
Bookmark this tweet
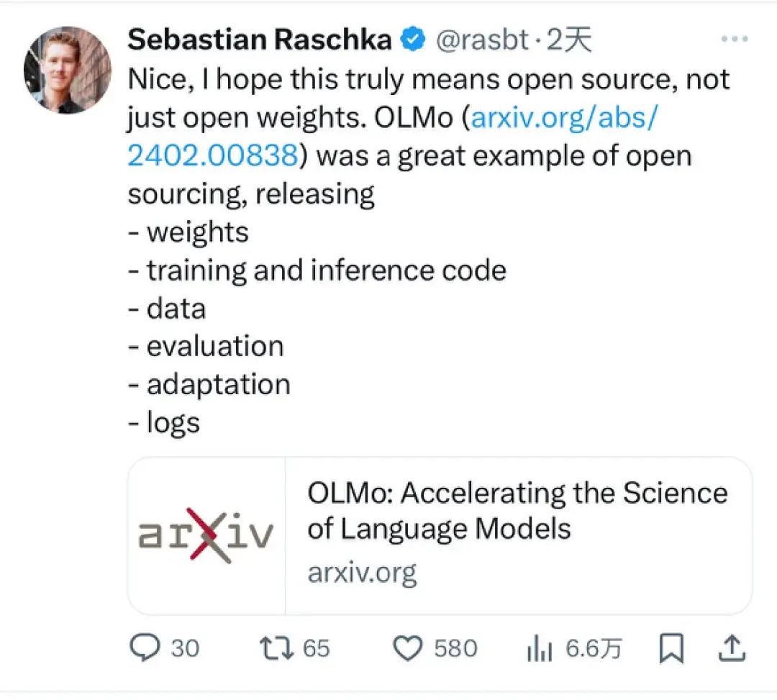671,648
